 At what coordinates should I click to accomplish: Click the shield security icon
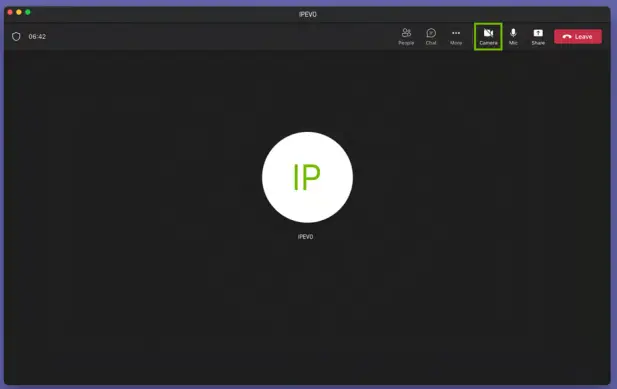click(x=16, y=37)
